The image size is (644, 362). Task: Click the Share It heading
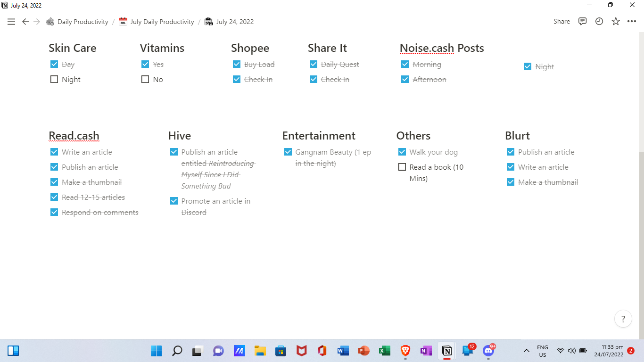coord(327,48)
